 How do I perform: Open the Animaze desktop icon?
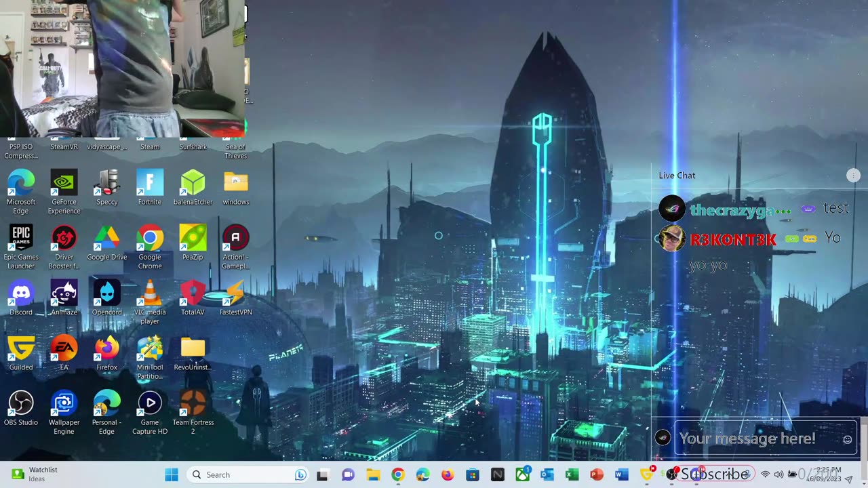(64, 298)
